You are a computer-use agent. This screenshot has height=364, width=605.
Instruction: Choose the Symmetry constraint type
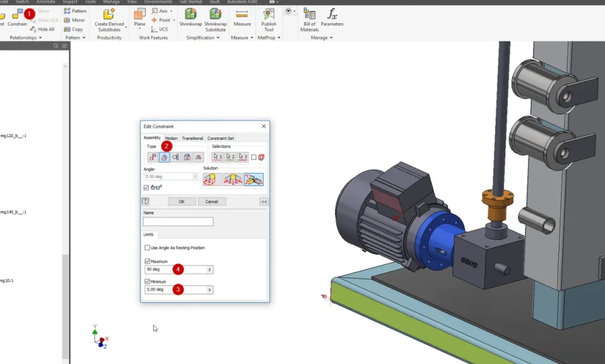tap(198, 157)
